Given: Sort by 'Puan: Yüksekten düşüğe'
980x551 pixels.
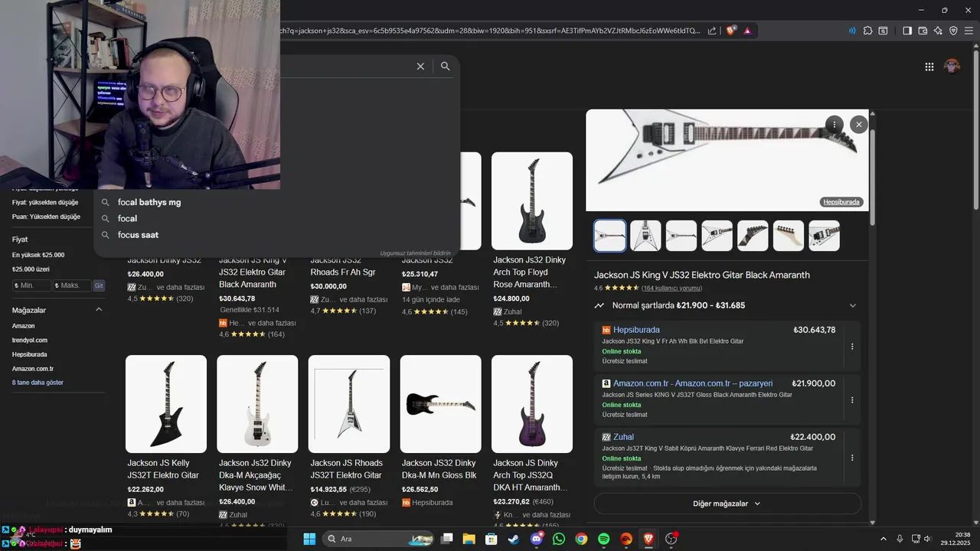Looking at the screenshot, I should coord(46,217).
